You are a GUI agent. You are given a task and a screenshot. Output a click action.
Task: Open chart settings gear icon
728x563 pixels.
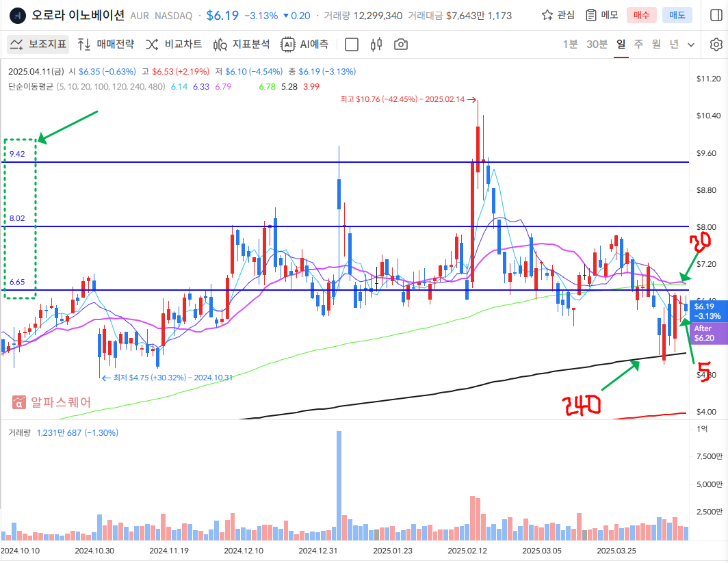coord(716,44)
